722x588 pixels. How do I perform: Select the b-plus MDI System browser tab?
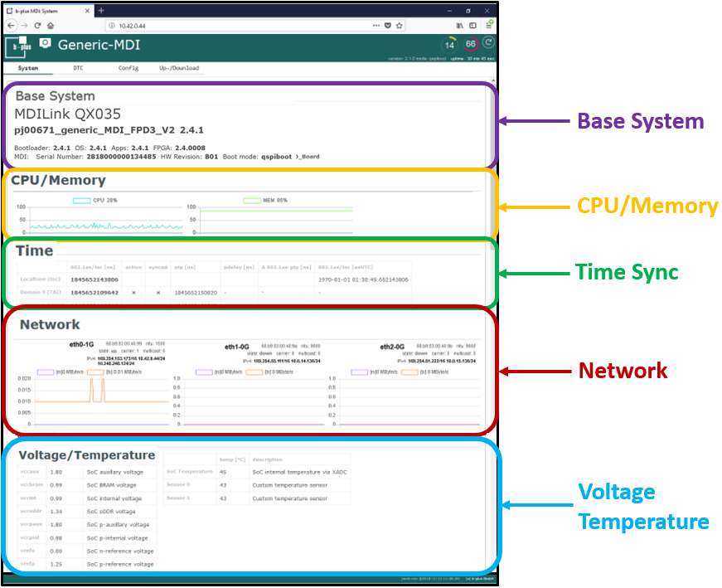tap(46, 11)
